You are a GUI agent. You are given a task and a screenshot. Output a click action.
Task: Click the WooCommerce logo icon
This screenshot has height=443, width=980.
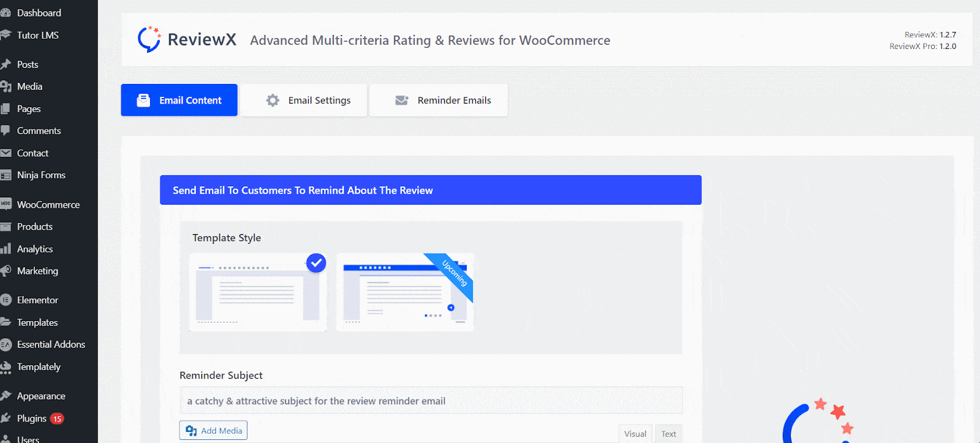pos(6,204)
